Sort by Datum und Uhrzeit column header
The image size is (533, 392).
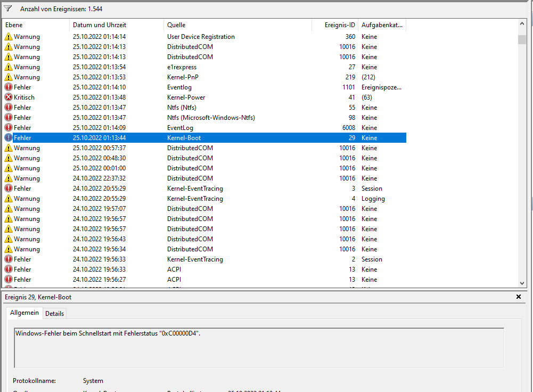[x=116, y=25]
